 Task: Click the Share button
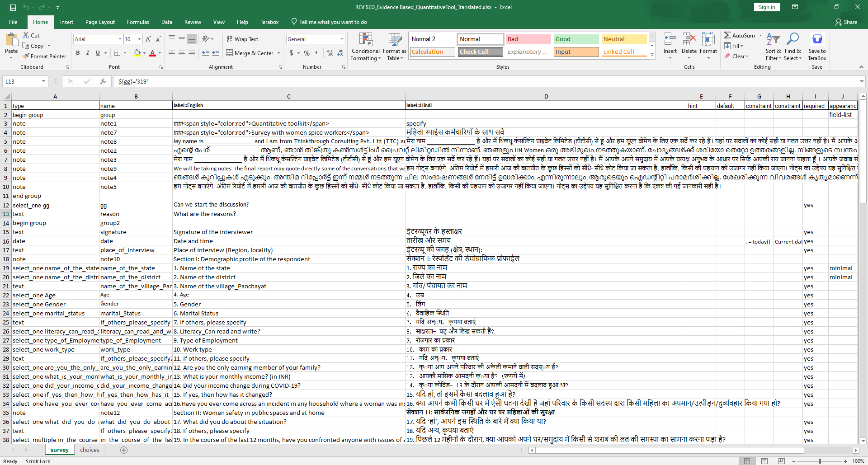click(x=846, y=22)
